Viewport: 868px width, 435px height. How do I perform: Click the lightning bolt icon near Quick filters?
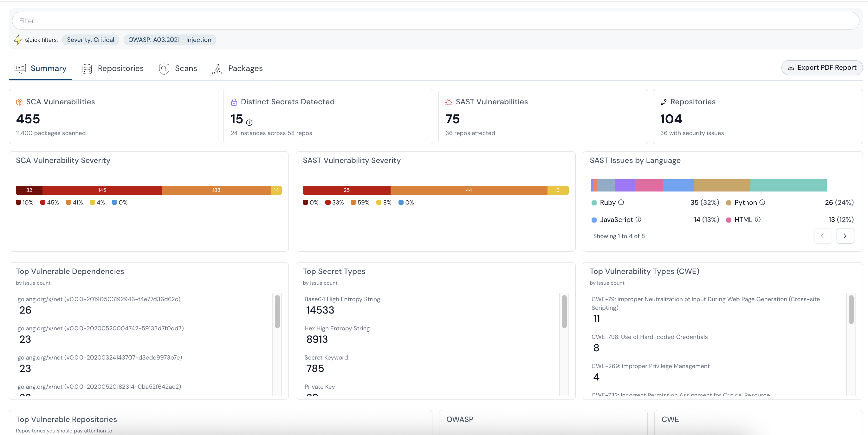(18, 39)
